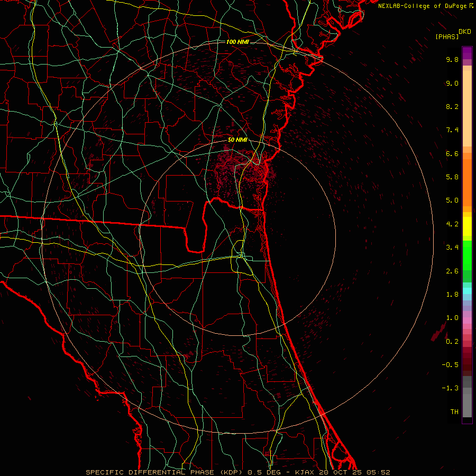The width and height of the screenshot is (476, 476).
Task: Select the 6.6 legend value
Action: 452,153
